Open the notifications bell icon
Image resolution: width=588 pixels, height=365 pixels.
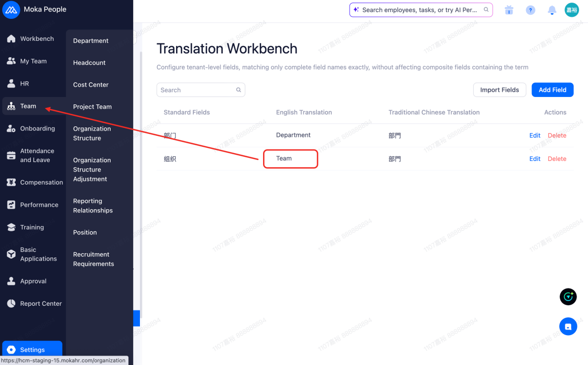coord(552,10)
